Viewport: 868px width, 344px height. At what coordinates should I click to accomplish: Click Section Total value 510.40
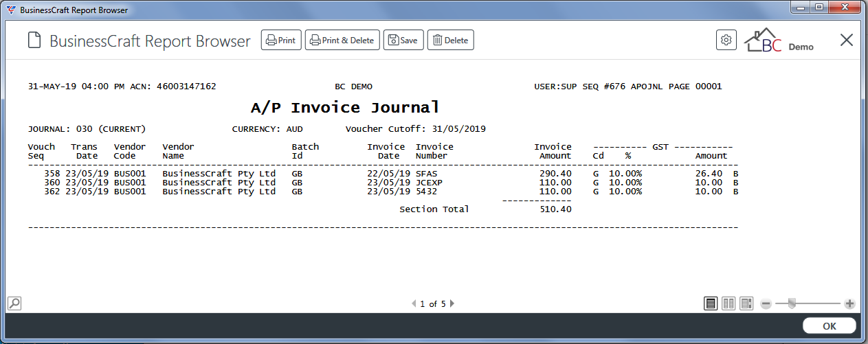(x=555, y=209)
